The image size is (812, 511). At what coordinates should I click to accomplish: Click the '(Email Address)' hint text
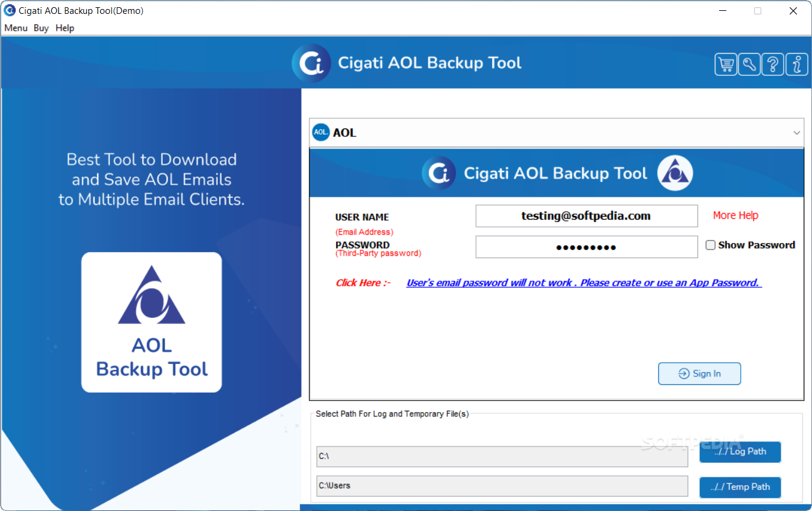364,232
